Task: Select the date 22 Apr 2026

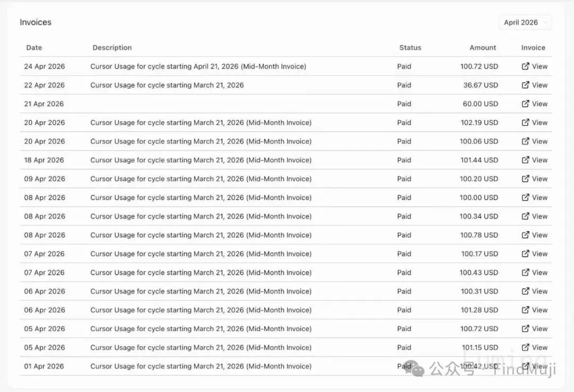Action: (x=44, y=85)
